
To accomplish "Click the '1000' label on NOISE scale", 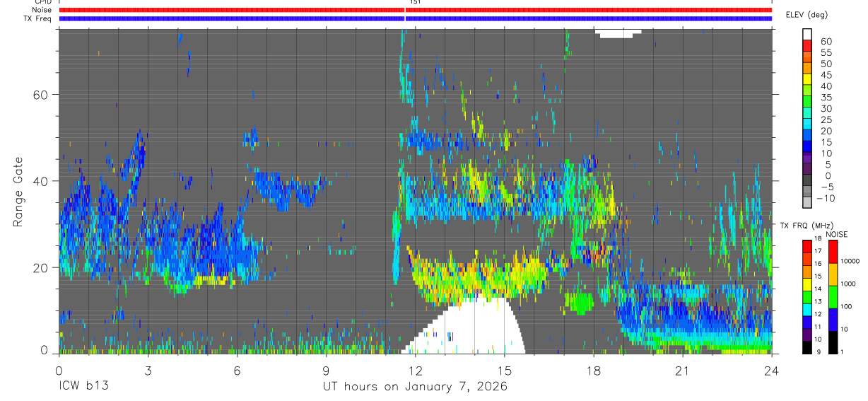I will coord(850,284).
